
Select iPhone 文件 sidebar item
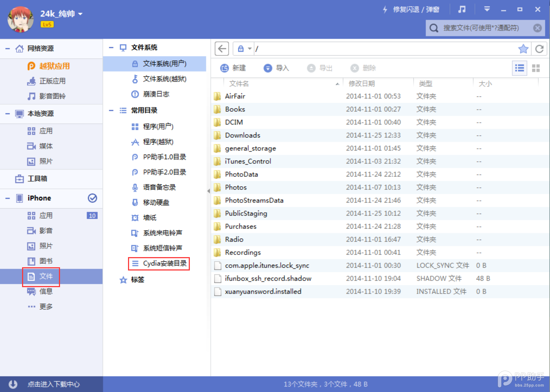(x=51, y=276)
